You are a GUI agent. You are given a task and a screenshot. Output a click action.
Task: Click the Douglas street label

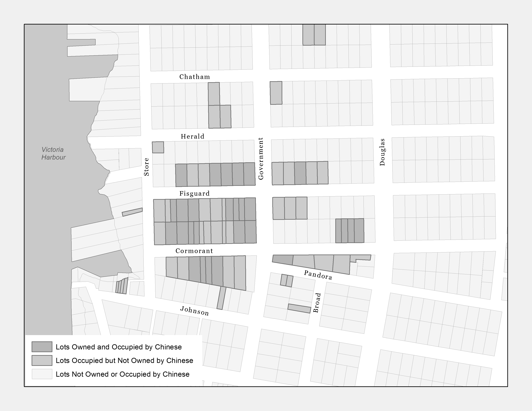click(382, 152)
